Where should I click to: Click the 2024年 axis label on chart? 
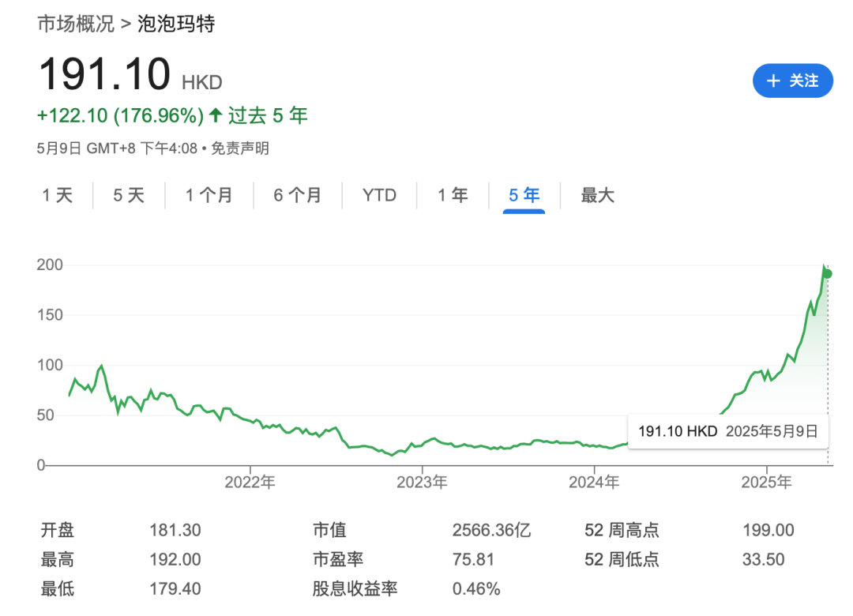594,482
